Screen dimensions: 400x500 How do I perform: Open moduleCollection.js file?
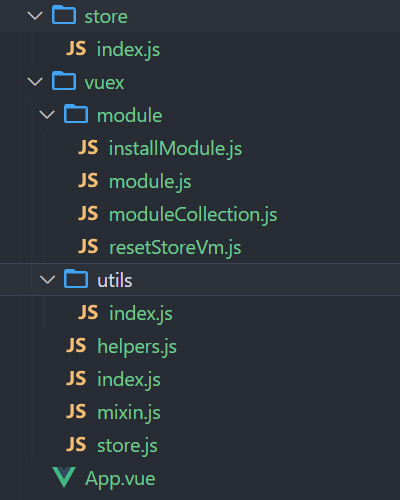193,215
